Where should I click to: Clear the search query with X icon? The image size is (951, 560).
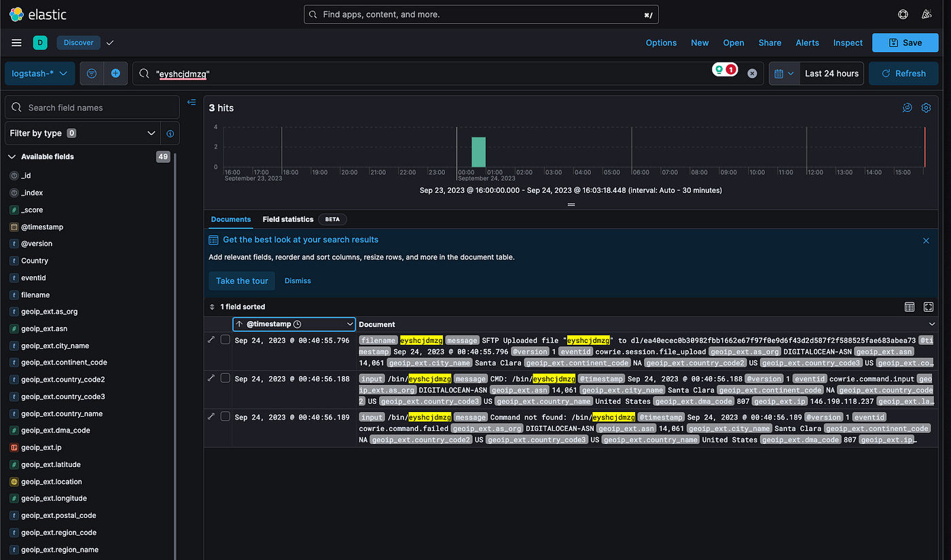pyautogui.click(x=752, y=73)
